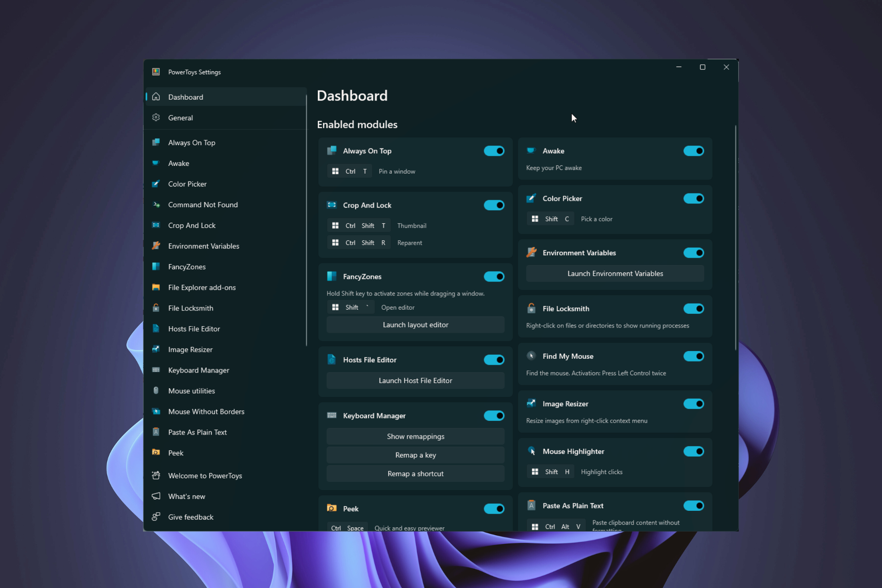Turn off the File Locksmith toggle
The width and height of the screenshot is (882, 588).
[x=694, y=309]
